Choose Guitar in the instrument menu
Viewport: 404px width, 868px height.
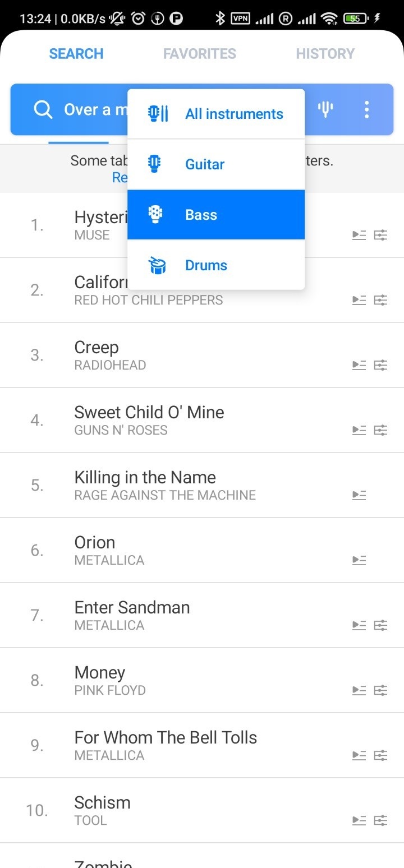[x=216, y=164]
